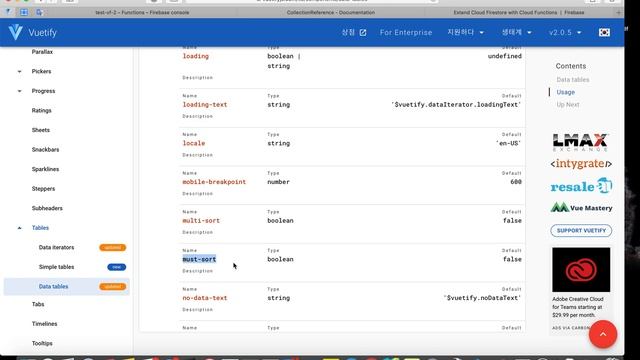Screen dimensions: 640x360
Task: Open Ratings in the sidebar
Action: pos(42,111)
